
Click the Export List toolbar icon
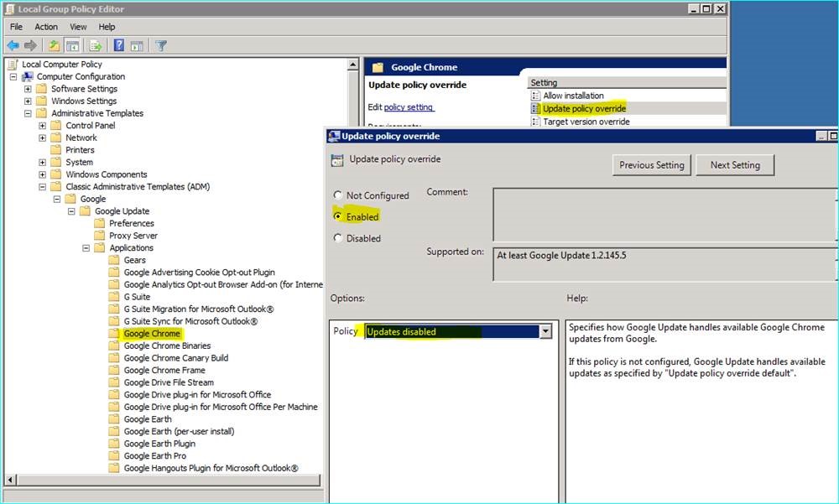96,46
